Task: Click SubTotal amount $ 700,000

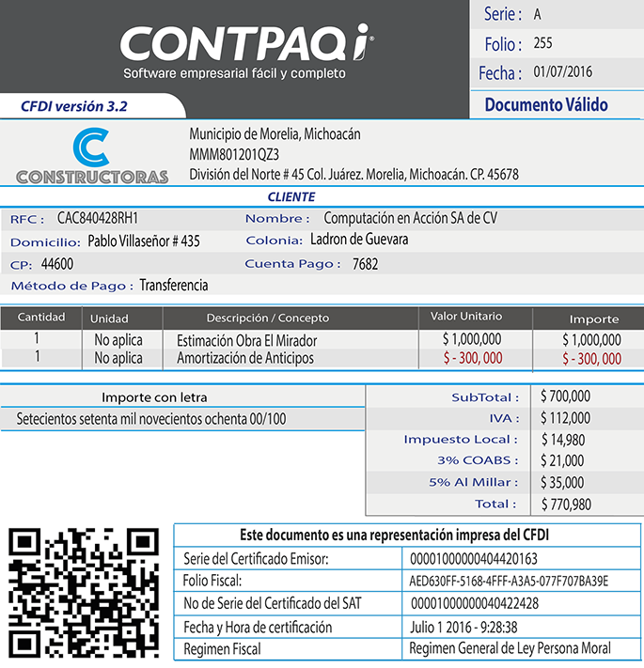Action: [x=566, y=396]
